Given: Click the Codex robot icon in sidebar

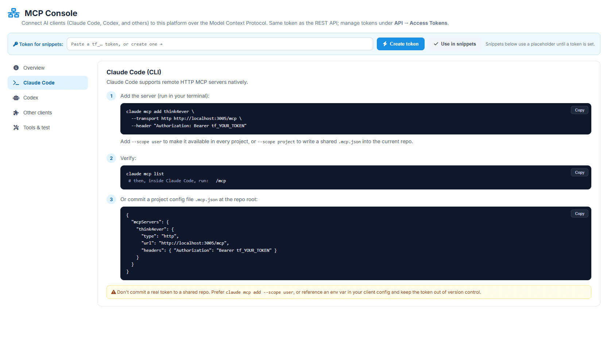Looking at the screenshot, I should click(x=16, y=98).
